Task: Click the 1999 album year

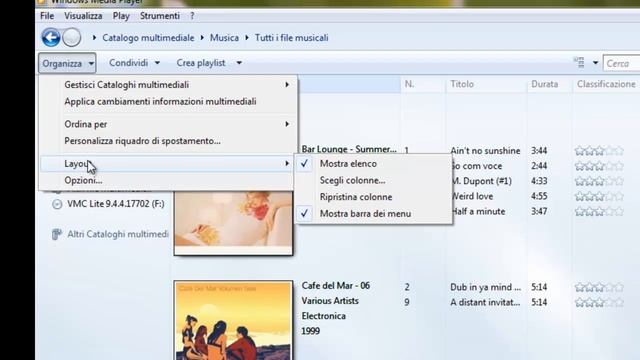Action: [310, 331]
